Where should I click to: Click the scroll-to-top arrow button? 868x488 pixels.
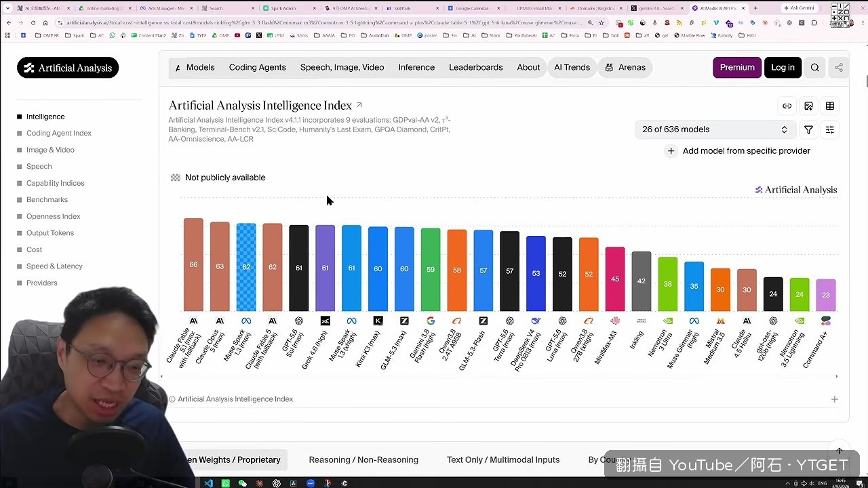tap(839, 451)
